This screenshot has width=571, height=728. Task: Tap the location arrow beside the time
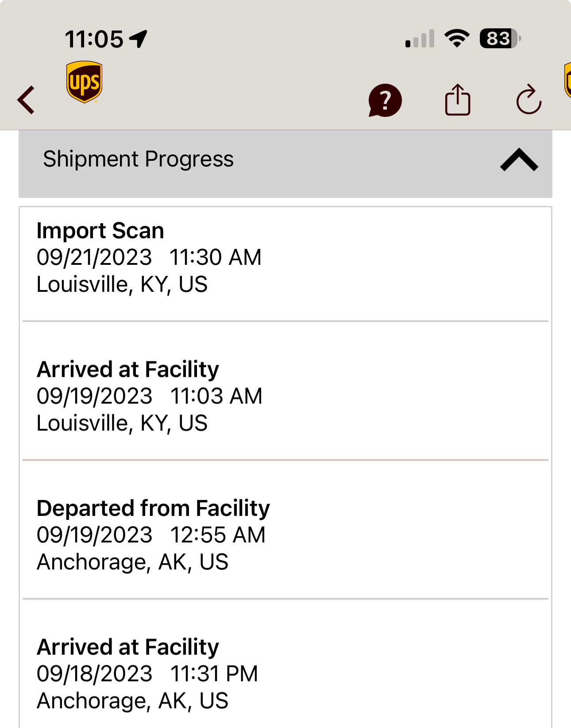(x=138, y=39)
